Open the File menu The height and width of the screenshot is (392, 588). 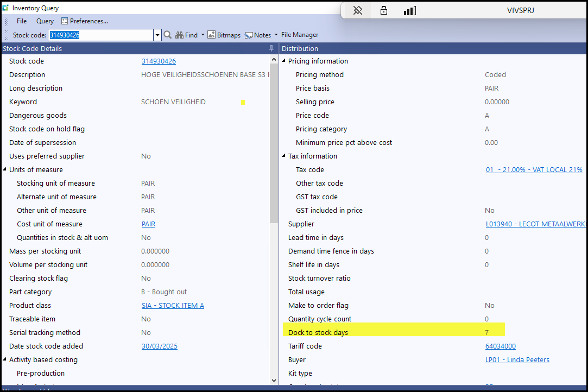(x=22, y=21)
